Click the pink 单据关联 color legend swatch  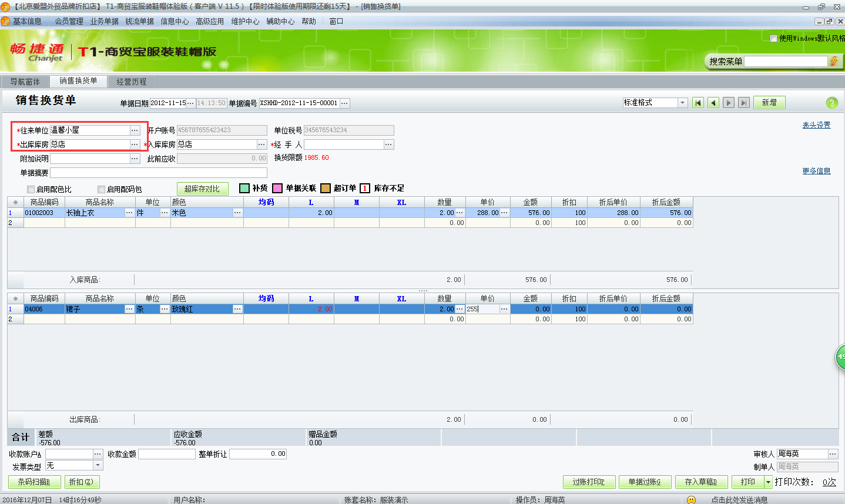(277, 188)
